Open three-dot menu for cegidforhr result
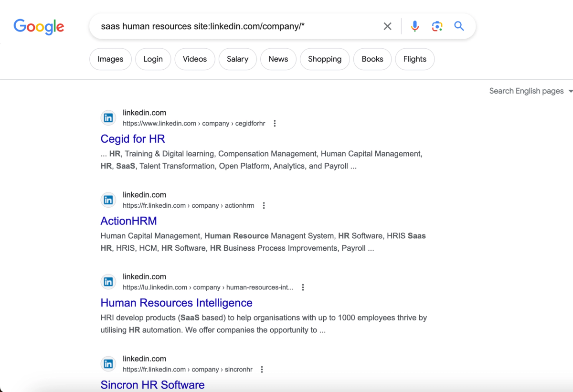Viewport: 573px width, 392px height. pos(275,124)
